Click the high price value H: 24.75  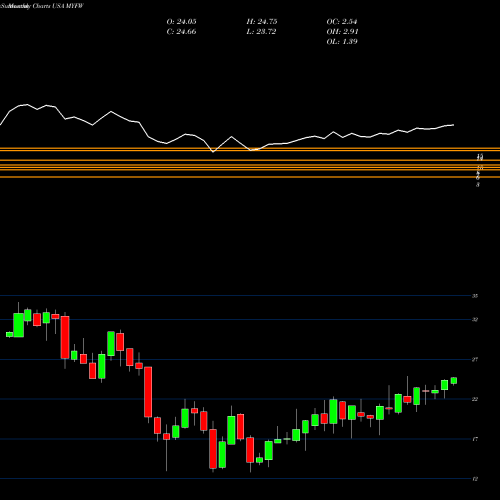pyautogui.click(x=262, y=22)
